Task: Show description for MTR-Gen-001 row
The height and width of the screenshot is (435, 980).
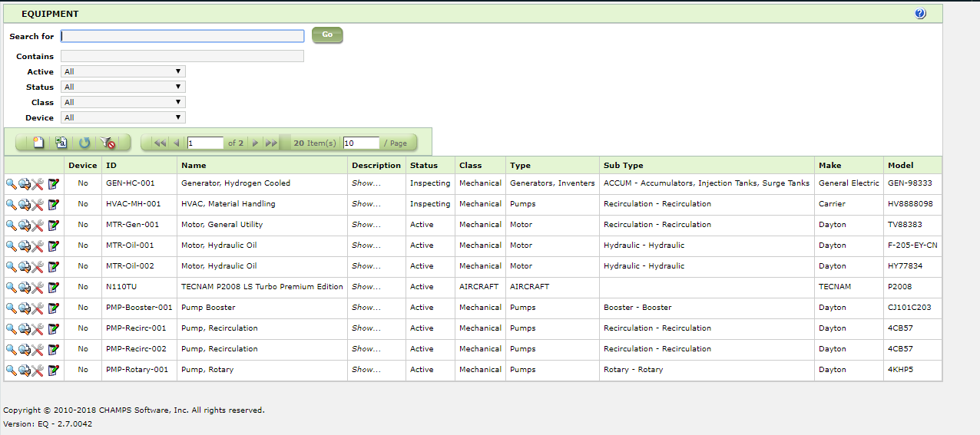Action: coord(366,225)
